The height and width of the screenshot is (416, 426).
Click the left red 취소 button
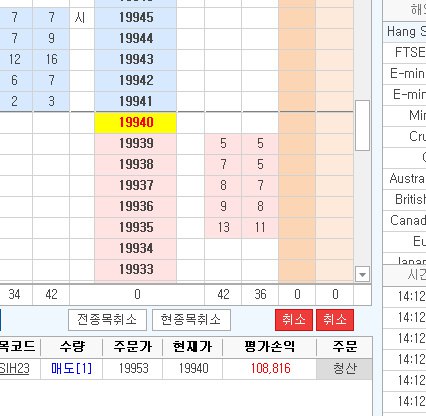pyautogui.click(x=294, y=320)
